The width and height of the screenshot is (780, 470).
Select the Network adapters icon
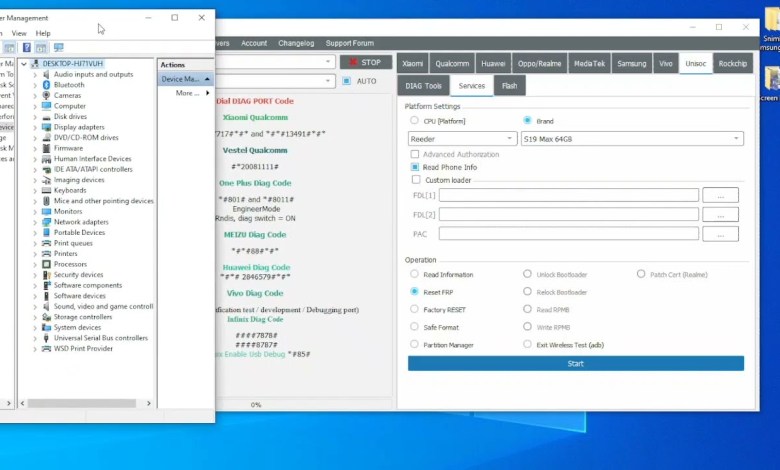tap(46, 222)
